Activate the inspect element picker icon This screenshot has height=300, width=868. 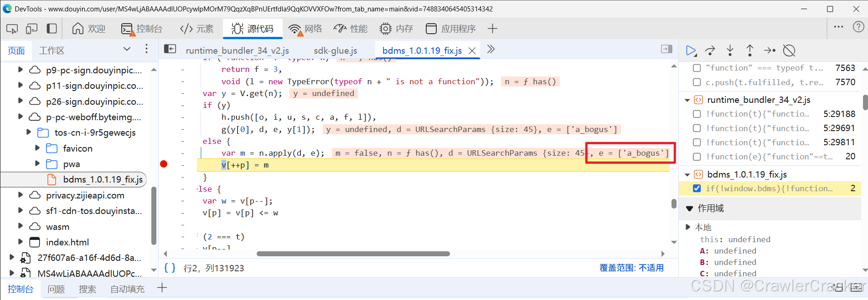(12, 29)
